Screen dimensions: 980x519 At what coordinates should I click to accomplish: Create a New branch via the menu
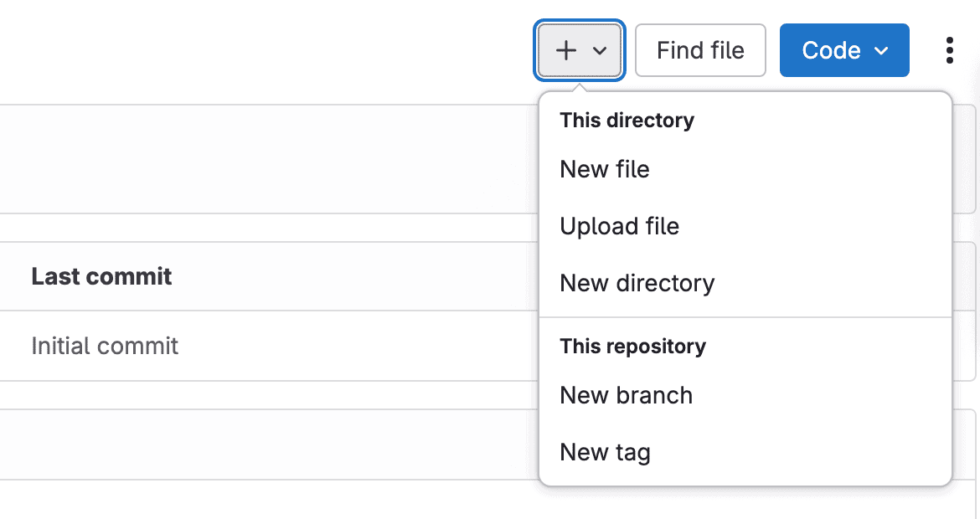tap(626, 395)
